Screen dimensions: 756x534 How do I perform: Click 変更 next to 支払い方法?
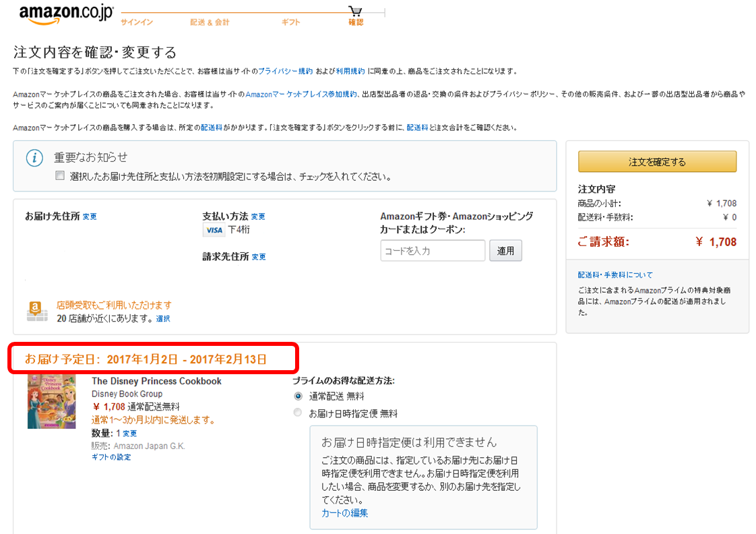(x=258, y=216)
